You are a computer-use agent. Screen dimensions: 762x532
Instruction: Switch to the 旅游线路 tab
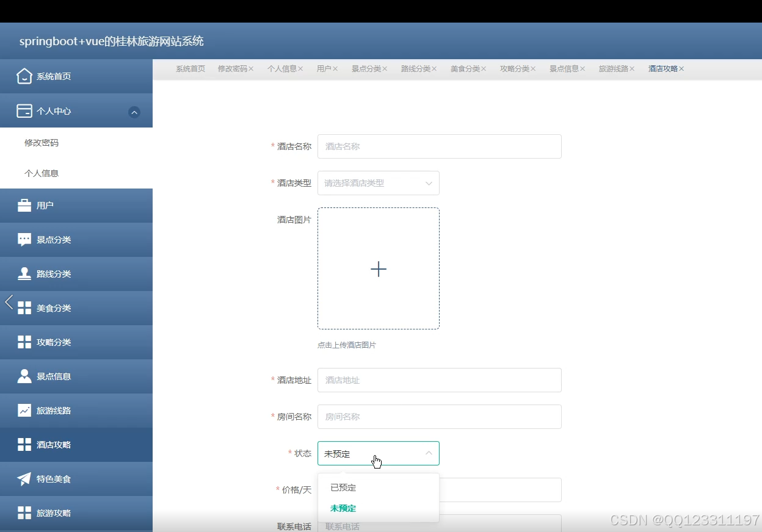pyautogui.click(x=612, y=68)
